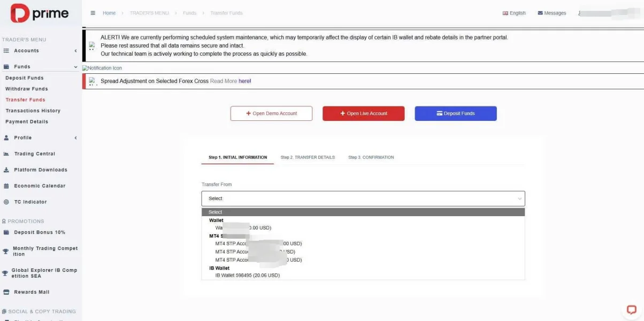This screenshot has height=321, width=644.
Task: Open Rewards Mall sidebar item
Action: point(32,292)
